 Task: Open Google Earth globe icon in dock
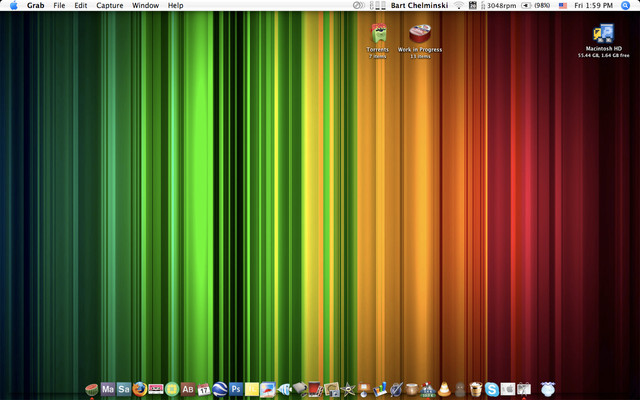pyautogui.click(x=220, y=388)
